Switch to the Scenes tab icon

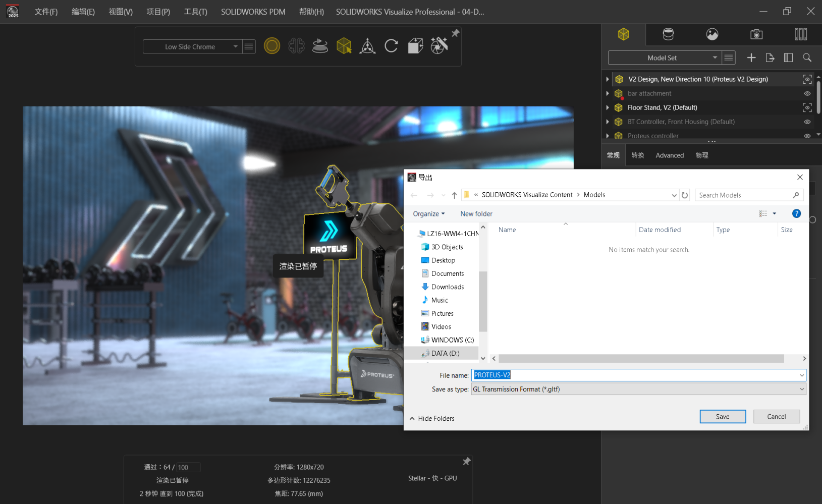pos(712,34)
